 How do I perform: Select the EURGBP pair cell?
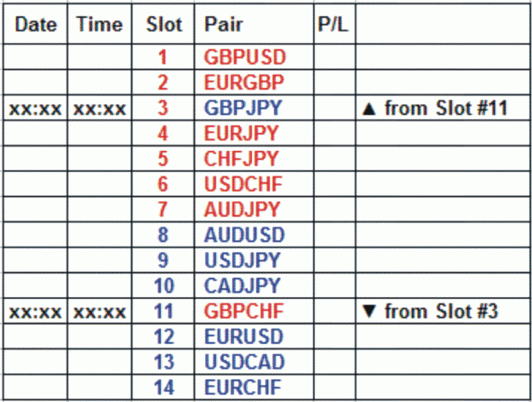[255, 83]
